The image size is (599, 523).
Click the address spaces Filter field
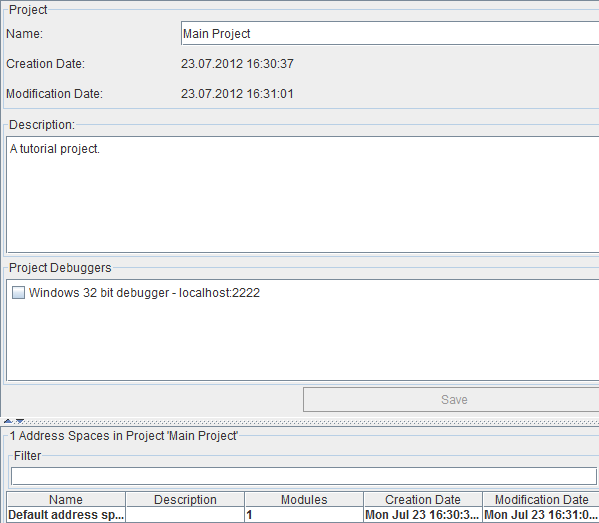304,476
